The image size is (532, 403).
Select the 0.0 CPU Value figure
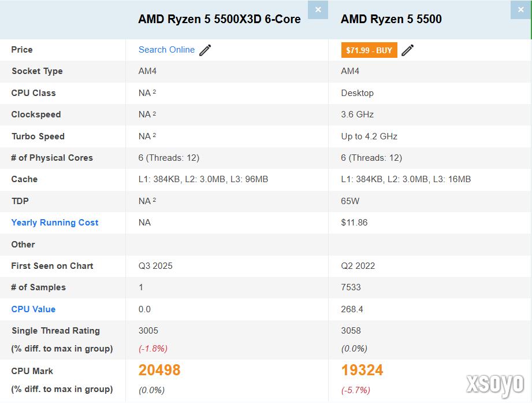point(144,309)
